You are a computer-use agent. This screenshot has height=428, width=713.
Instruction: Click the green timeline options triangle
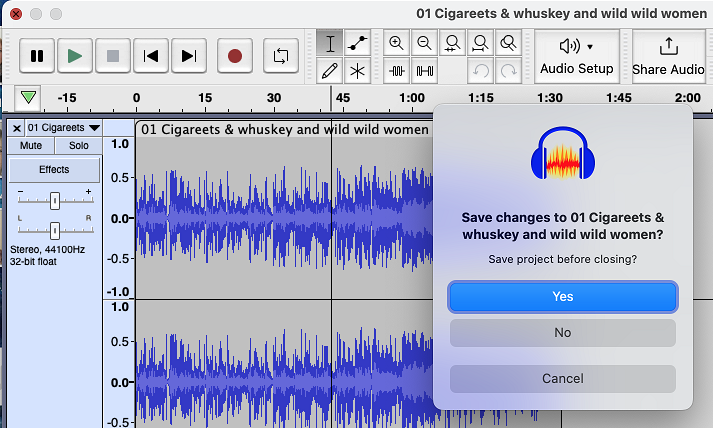click(28, 97)
